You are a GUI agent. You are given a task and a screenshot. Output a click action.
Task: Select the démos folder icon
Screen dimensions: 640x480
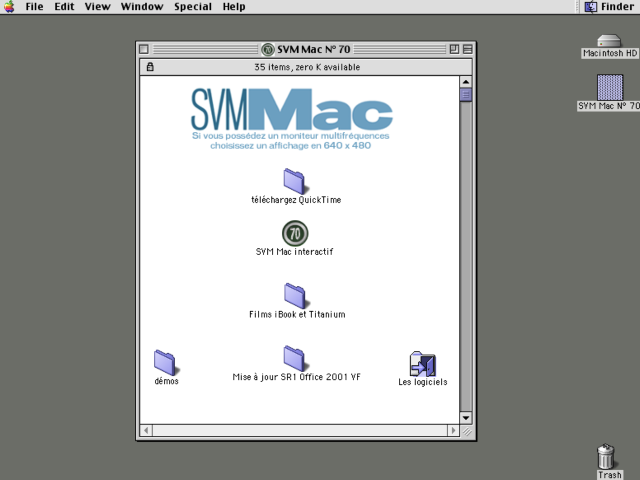point(165,362)
